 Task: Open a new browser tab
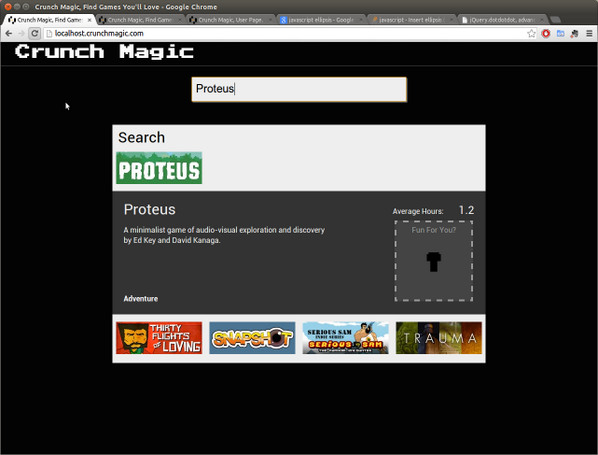[x=555, y=19]
